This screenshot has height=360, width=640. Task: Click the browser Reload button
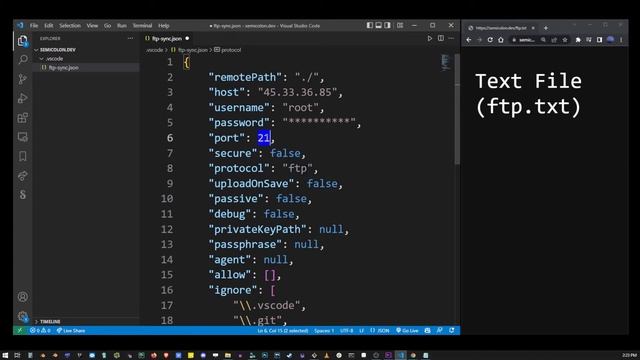[490, 40]
